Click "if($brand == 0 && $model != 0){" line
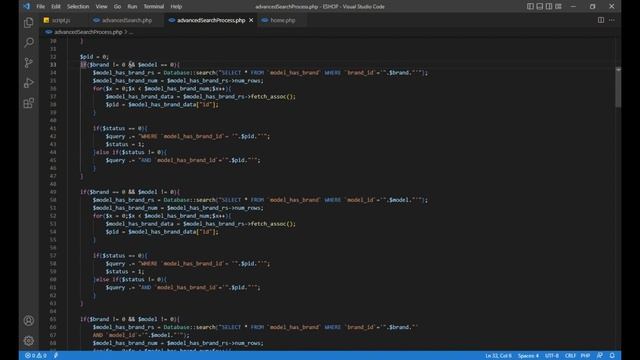Screen dimensions: 640x360 130,192
